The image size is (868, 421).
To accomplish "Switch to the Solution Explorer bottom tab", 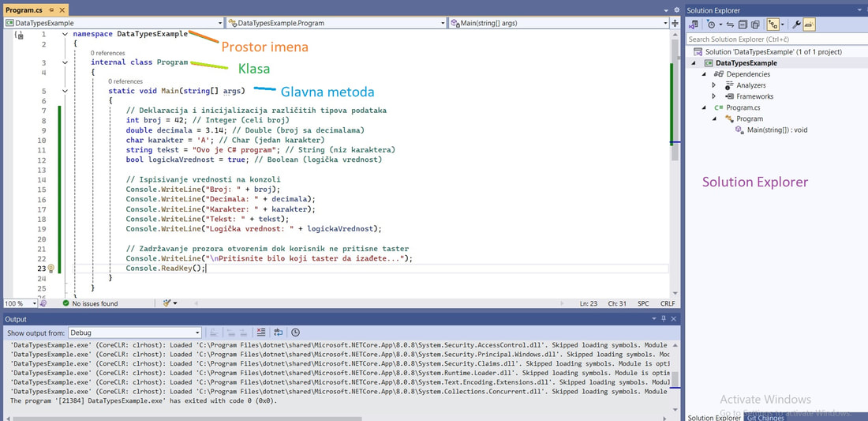I will point(714,418).
